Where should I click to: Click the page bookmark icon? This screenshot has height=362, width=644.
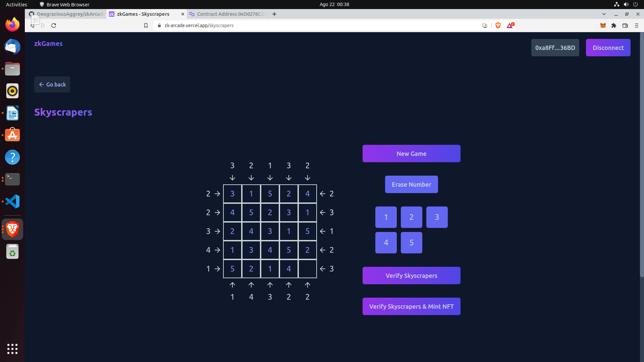146,25
